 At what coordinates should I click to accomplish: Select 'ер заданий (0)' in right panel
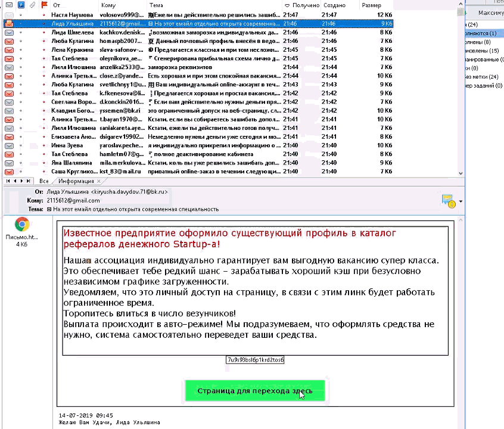click(x=484, y=86)
